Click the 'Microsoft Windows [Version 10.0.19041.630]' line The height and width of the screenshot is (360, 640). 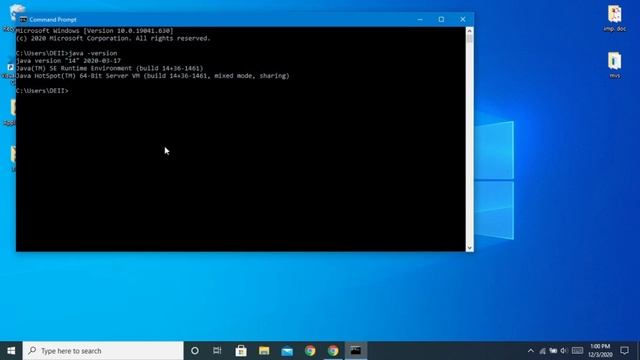94,31
